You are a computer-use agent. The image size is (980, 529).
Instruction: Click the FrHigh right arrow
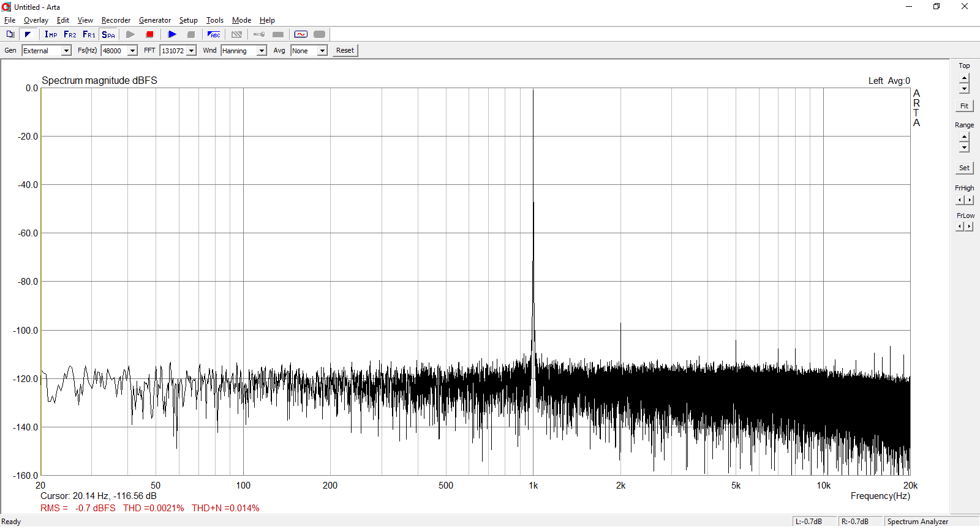point(970,200)
